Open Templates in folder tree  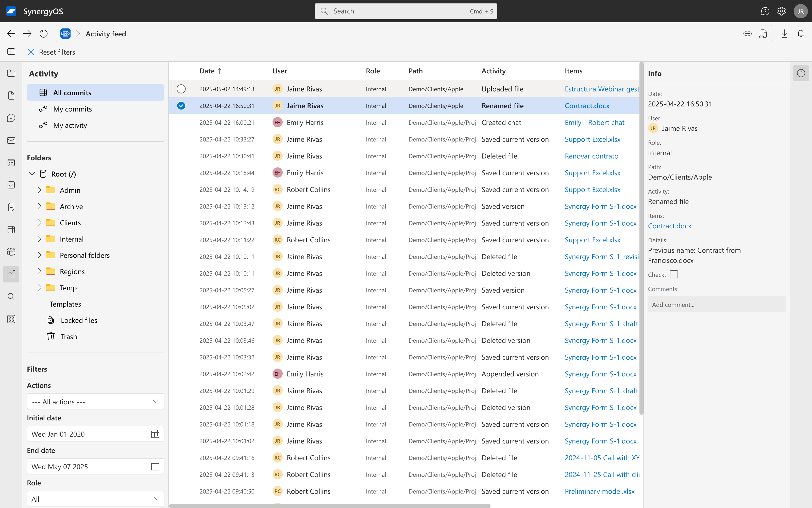[65, 304]
